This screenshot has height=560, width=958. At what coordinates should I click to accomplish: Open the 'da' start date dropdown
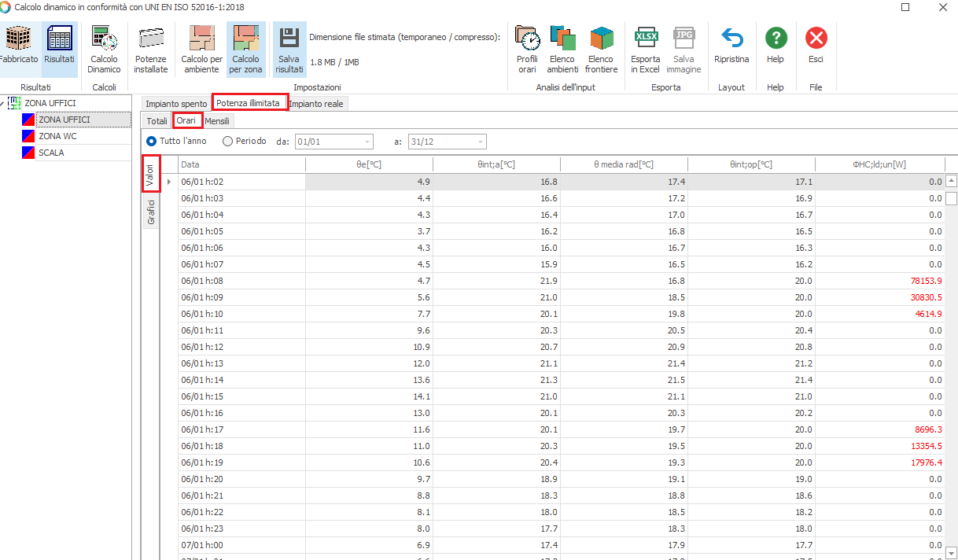point(367,142)
